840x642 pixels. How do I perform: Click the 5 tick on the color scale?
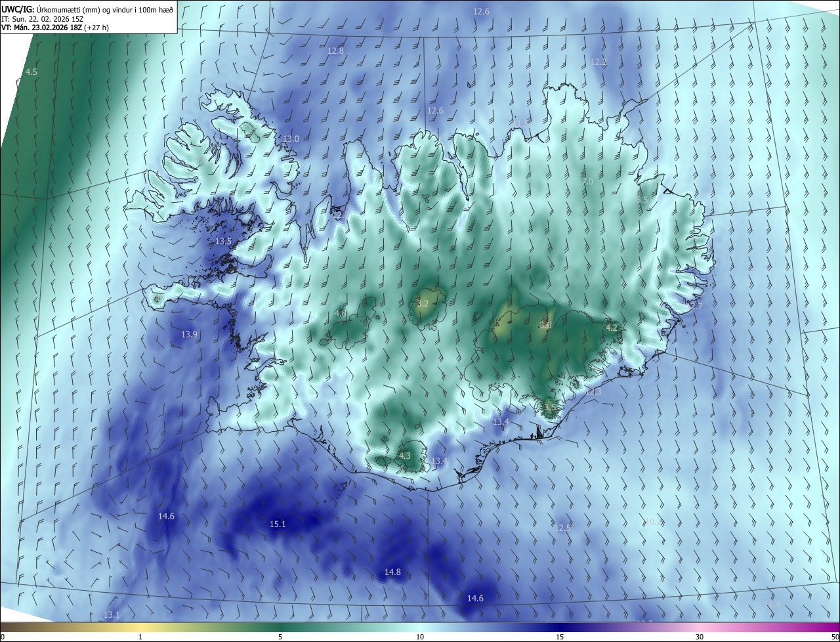[280, 637]
